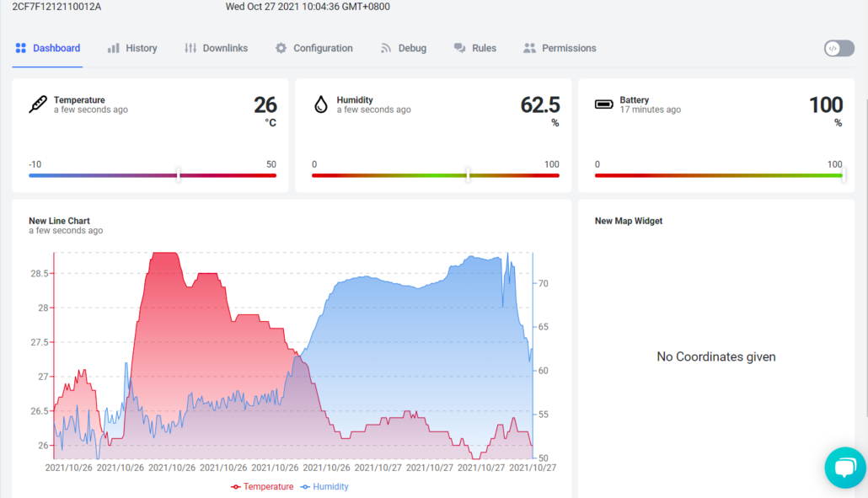Click the Battery icon in widget
868x498 pixels.
pos(604,105)
